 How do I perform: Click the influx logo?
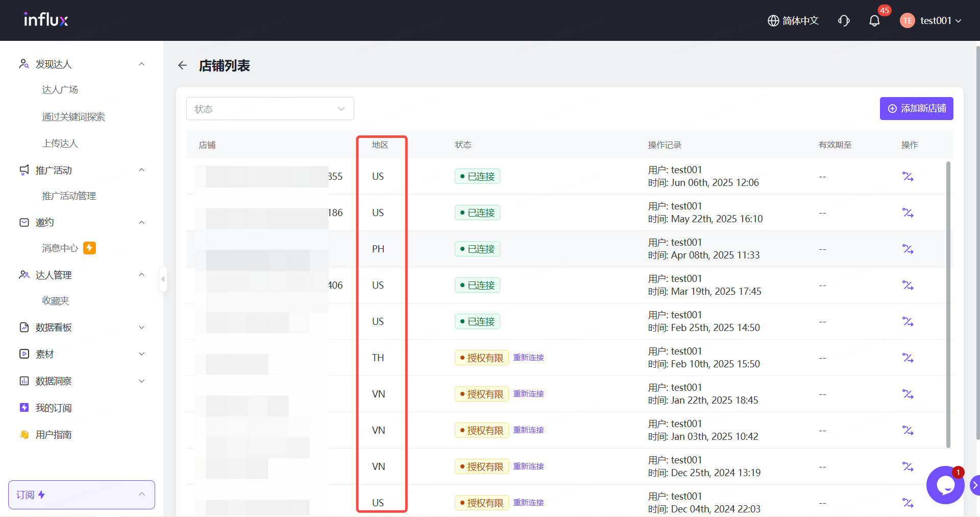click(46, 20)
